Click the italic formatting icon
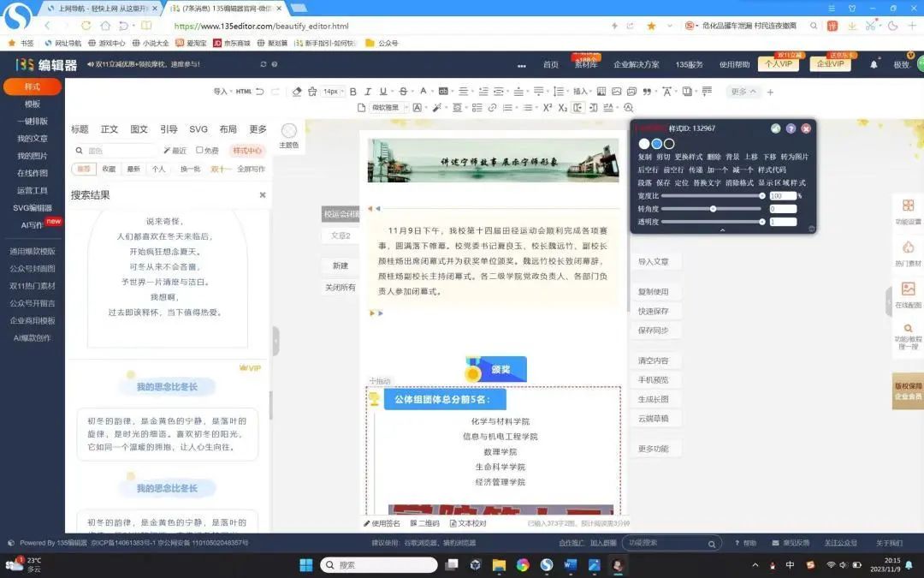The image size is (924, 578). (367, 92)
